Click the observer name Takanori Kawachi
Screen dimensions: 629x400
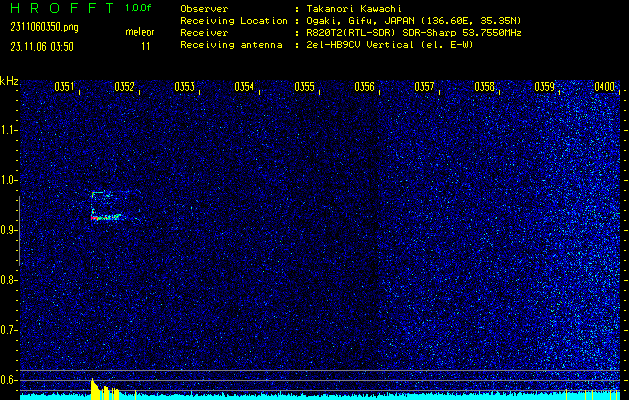click(x=351, y=8)
